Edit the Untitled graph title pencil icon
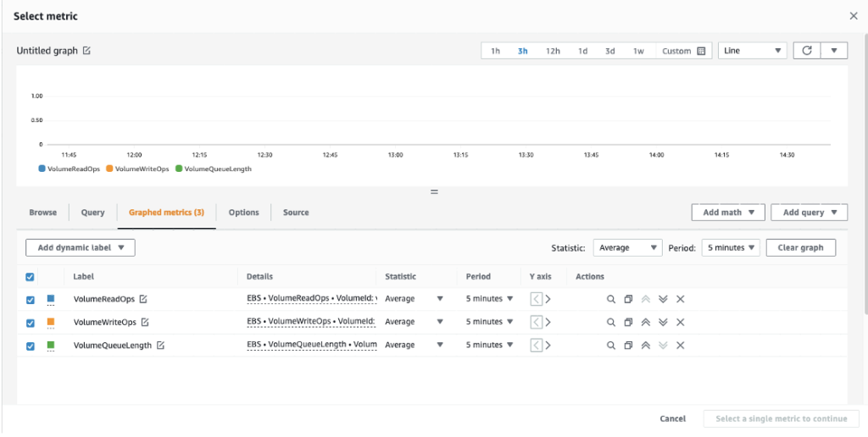Image resolution: width=868 pixels, height=437 pixels. click(x=86, y=50)
